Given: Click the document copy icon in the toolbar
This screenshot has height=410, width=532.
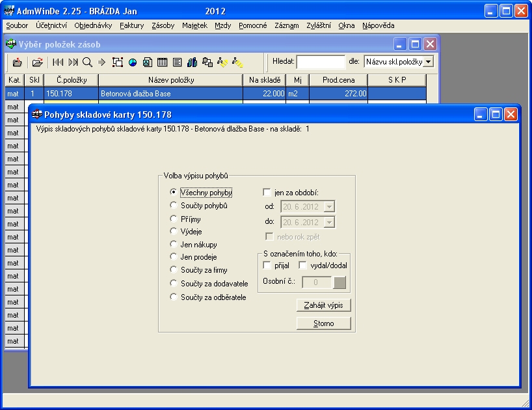Looking at the screenshot, I should 147,62.
